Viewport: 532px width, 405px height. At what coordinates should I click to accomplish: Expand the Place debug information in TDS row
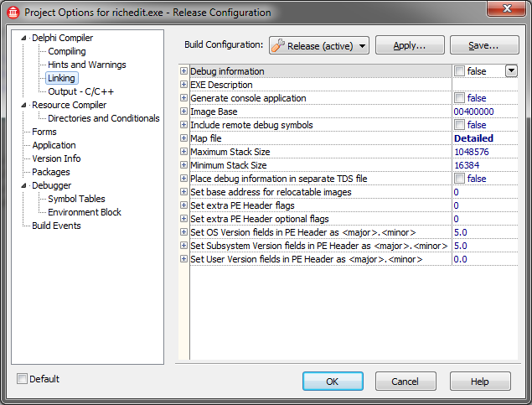pyautogui.click(x=183, y=179)
